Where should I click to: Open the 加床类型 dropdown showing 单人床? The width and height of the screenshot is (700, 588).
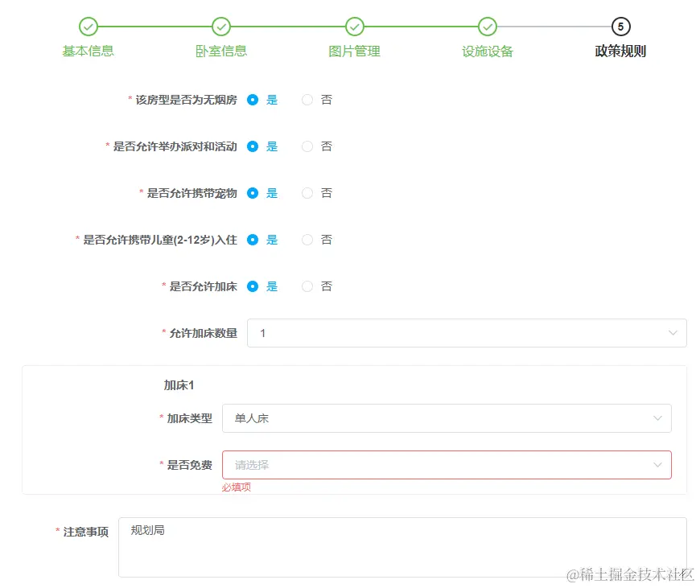[447, 417]
